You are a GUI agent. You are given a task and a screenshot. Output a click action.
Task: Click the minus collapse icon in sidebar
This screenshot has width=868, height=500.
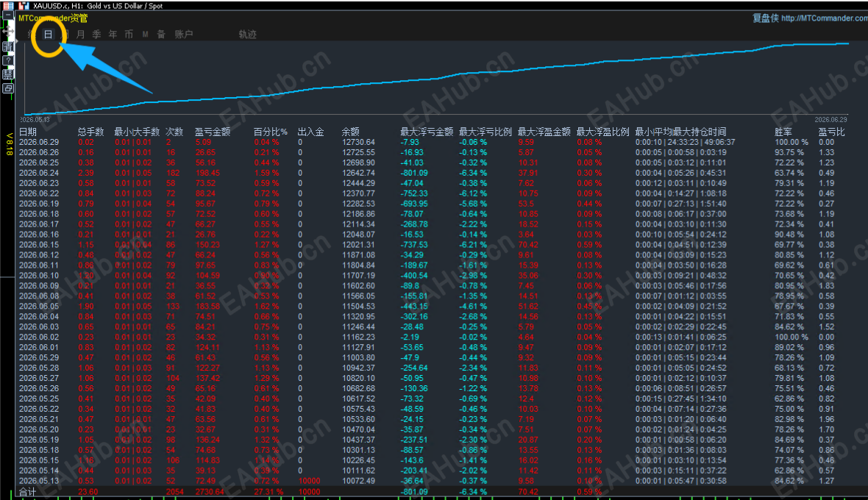[8, 15]
